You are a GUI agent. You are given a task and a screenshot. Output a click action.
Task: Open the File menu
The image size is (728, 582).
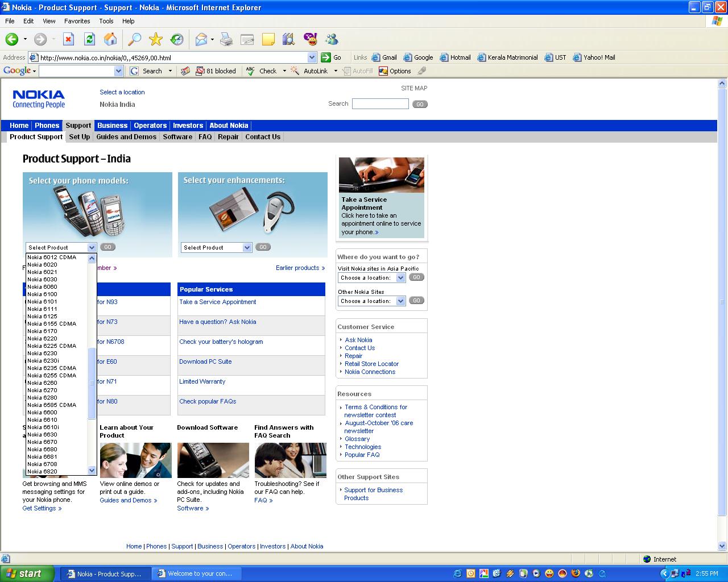(10, 21)
